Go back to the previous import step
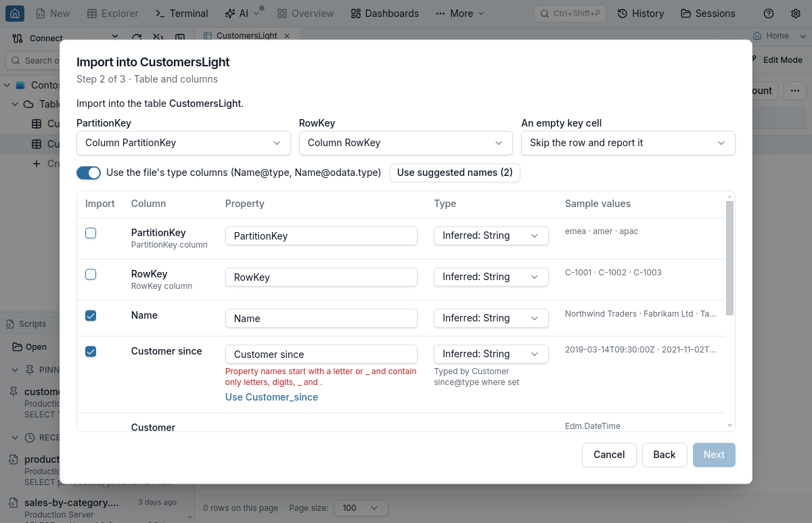Viewport: 812px width, 523px height. click(664, 455)
